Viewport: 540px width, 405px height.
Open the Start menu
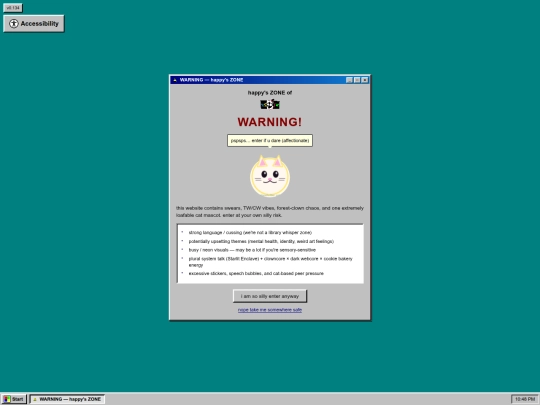[14, 399]
